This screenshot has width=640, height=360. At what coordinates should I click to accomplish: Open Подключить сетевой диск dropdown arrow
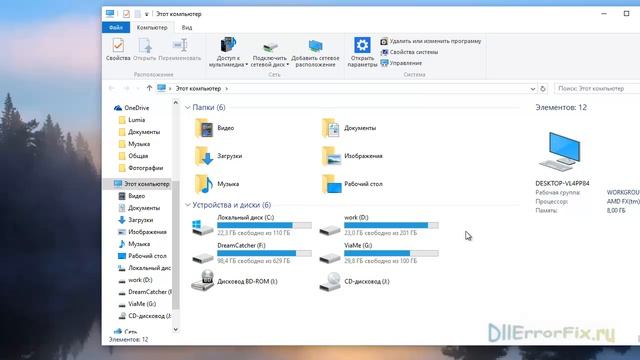click(x=287, y=65)
